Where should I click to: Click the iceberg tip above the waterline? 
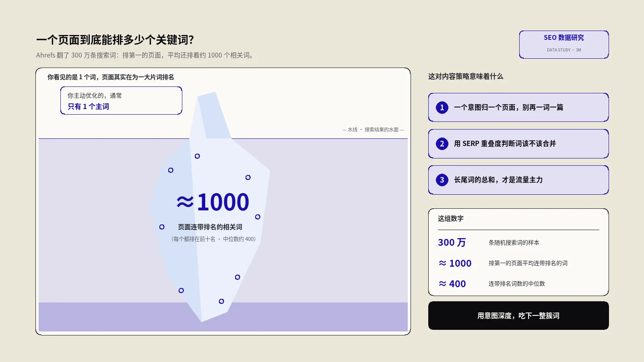tap(211, 116)
